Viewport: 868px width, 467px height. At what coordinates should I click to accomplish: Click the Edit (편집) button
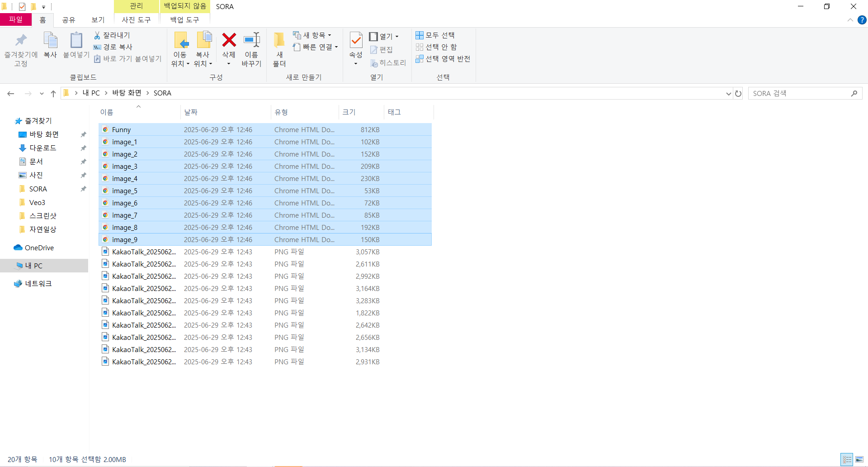click(x=382, y=49)
